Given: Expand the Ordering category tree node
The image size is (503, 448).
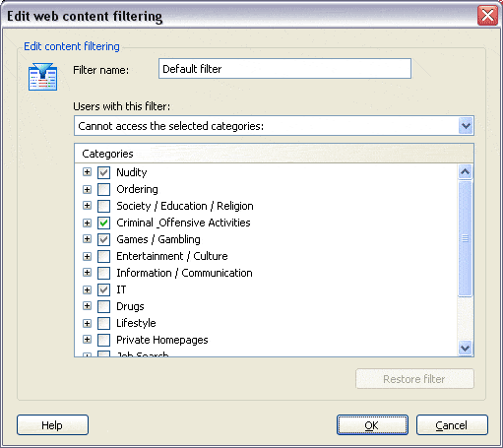Looking at the screenshot, I should coord(87,189).
